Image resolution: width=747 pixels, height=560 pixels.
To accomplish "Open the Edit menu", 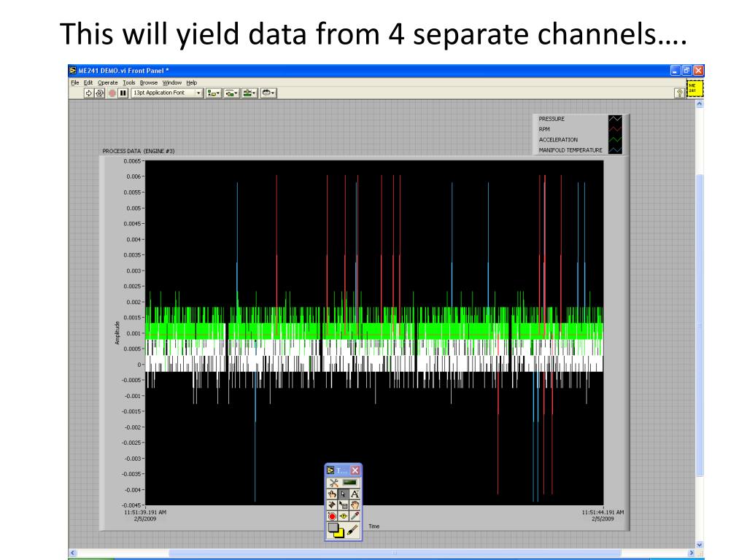I will (x=88, y=83).
